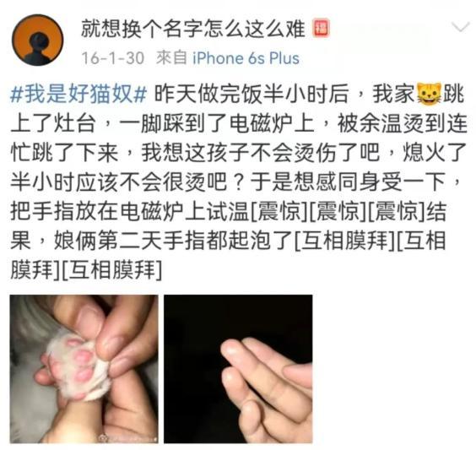This screenshot has height=450, width=476.
Task: Click the red badge icon beside the username
Action: [322, 29]
